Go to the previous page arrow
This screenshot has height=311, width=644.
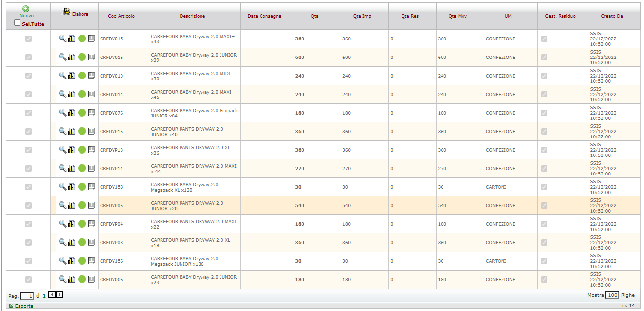pyautogui.click(x=52, y=295)
